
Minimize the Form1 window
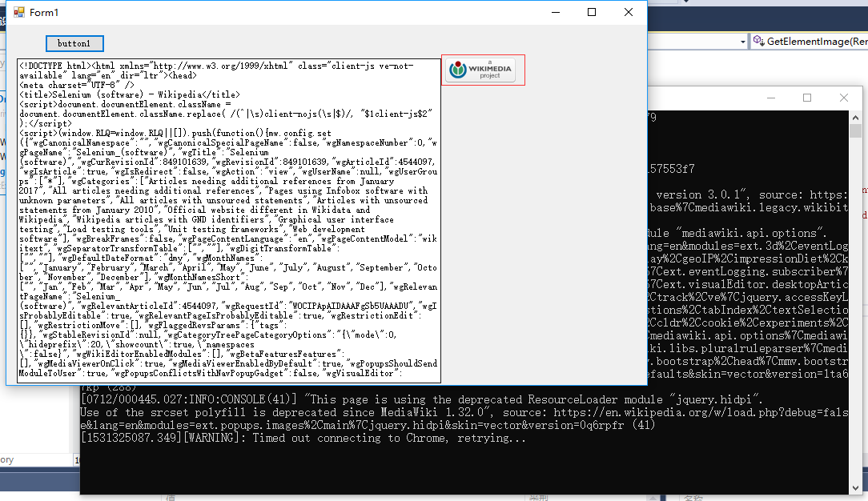(x=555, y=12)
